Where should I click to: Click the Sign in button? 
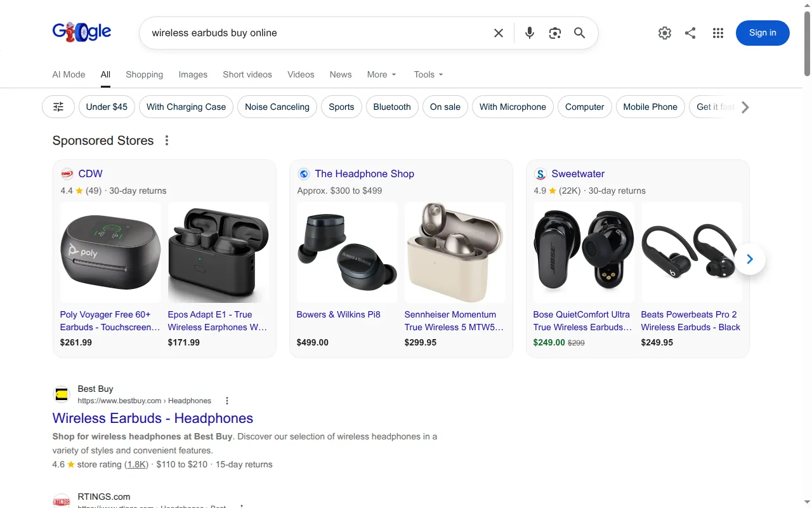tap(763, 33)
